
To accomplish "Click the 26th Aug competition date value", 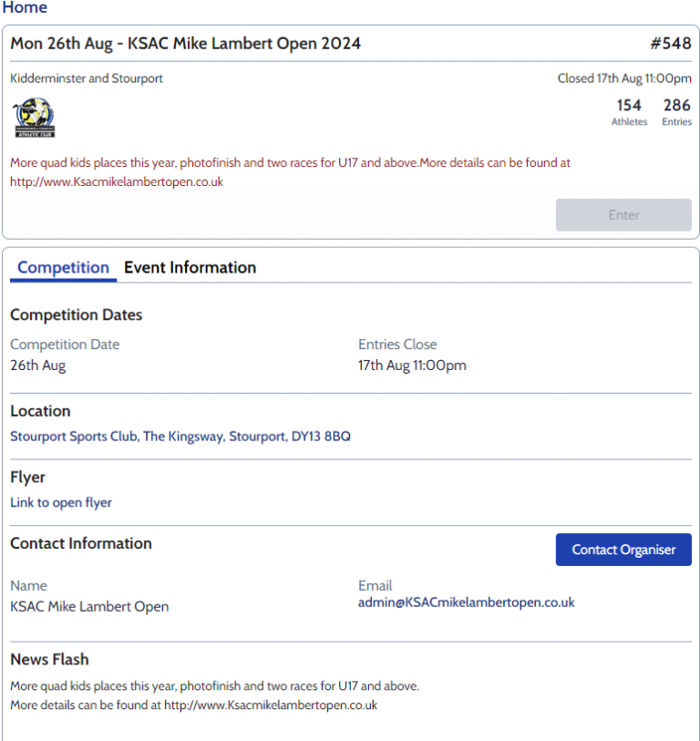I will point(38,365).
